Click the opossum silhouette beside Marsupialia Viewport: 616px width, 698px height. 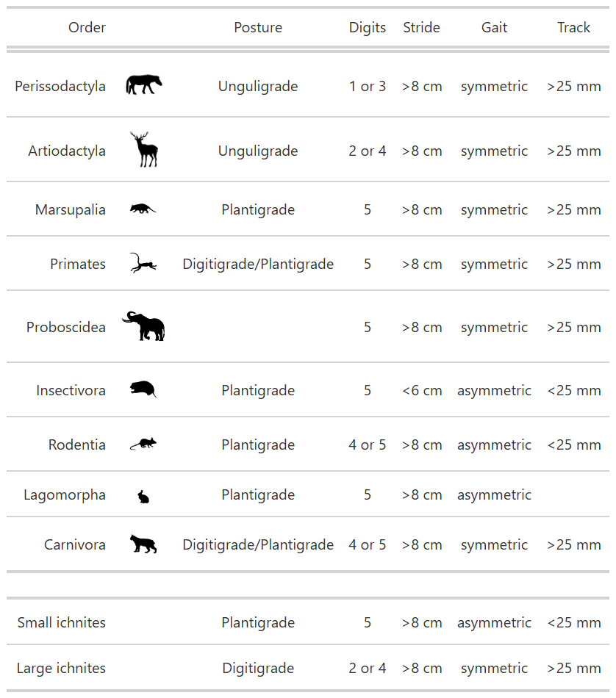pyautogui.click(x=143, y=209)
